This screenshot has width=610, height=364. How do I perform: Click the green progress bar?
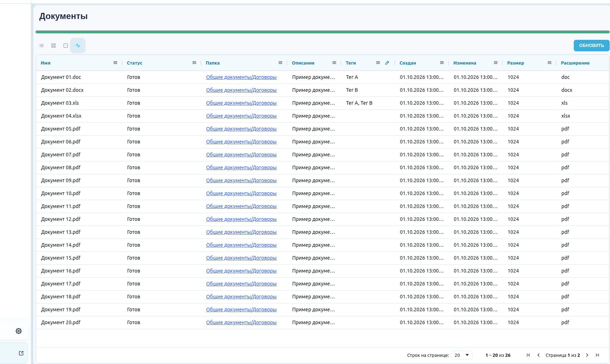pos(322,32)
